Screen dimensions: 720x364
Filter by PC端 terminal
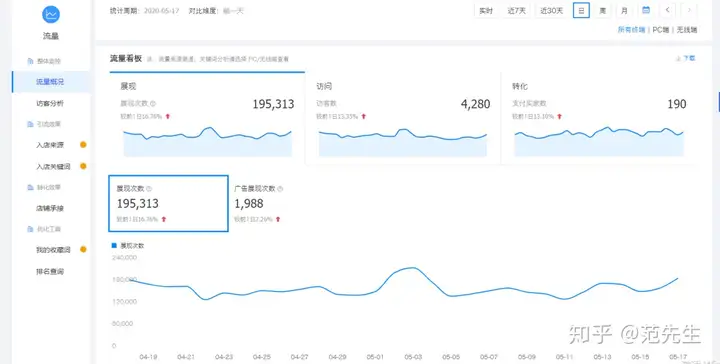(x=661, y=30)
